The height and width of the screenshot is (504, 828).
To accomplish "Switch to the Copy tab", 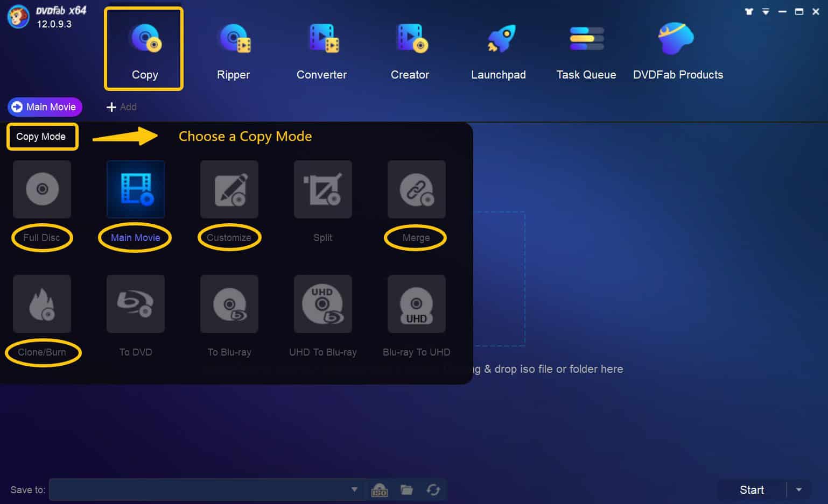I will [x=144, y=48].
